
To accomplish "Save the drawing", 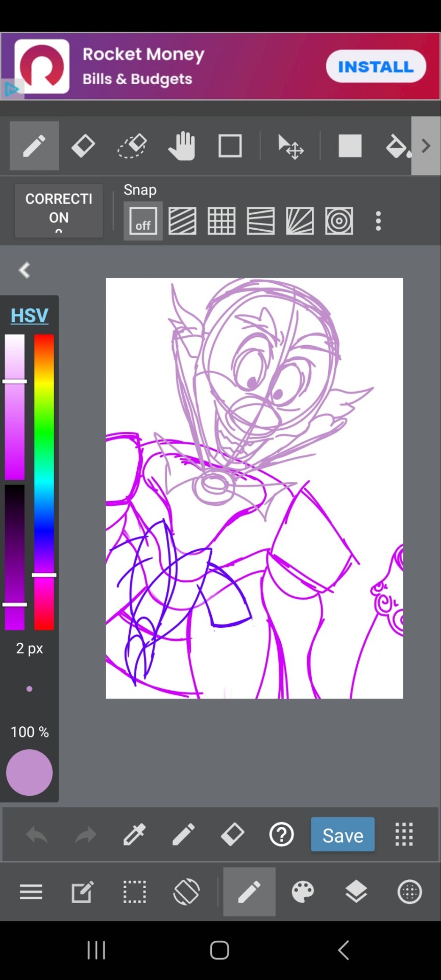I will tap(343, 835).
